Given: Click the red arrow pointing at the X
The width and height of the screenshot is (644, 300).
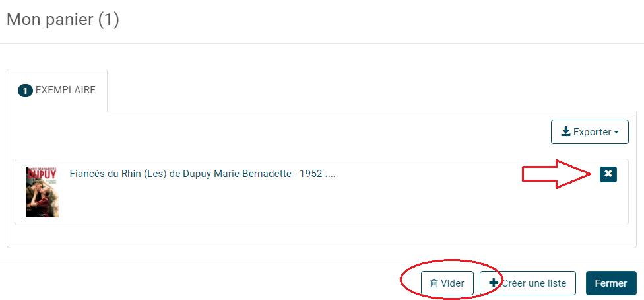Looking at the screenshot, I should (556, 174).
